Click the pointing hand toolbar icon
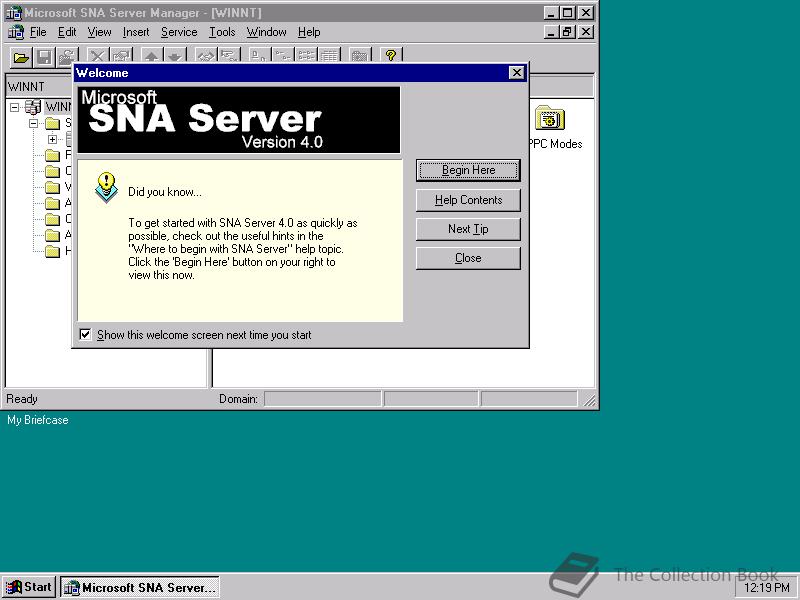The width and height of the screenshot is (800, 600). coord(229,57)
